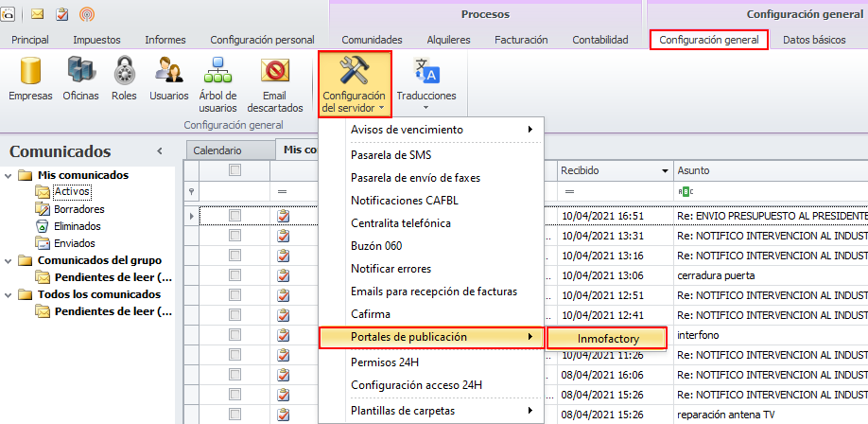Image resolution: width=868 pixels, height=424 pixels.
Task: Choose Portales de publicación menu item
Action: coord(432,337)
